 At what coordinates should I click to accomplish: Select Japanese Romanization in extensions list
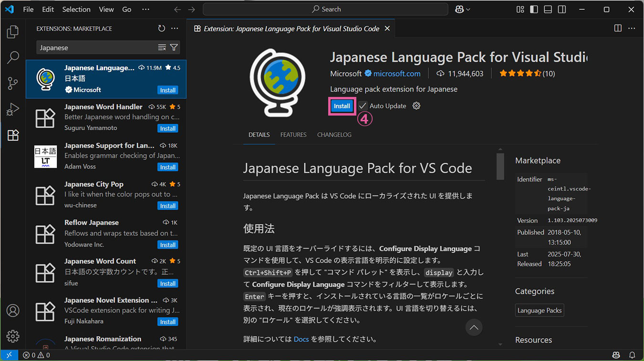106,342
